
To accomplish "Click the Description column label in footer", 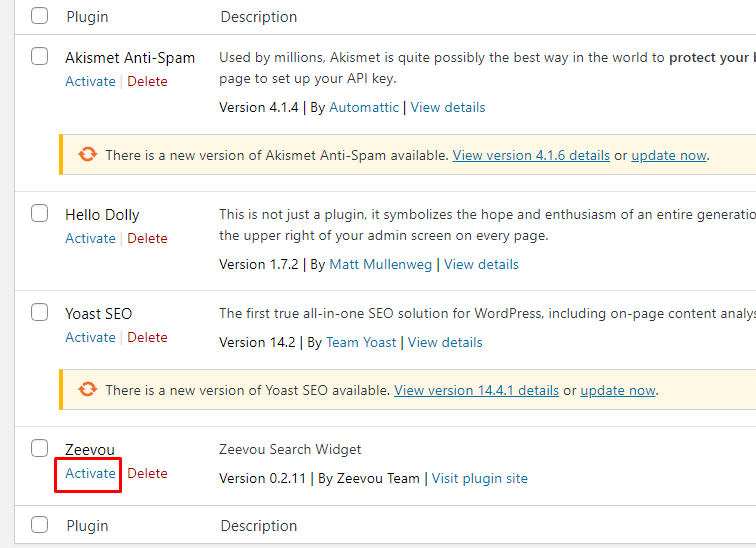I will coord(258,526).
